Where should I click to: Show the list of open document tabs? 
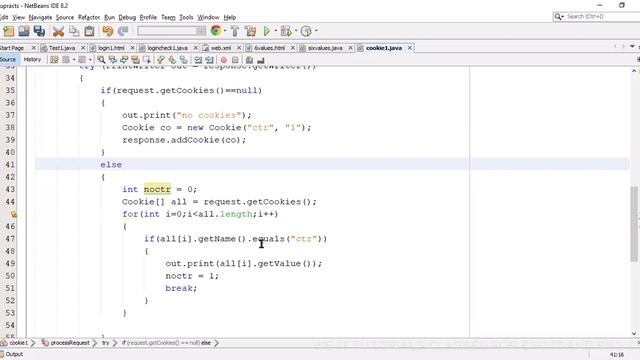[x=632, y=47]
